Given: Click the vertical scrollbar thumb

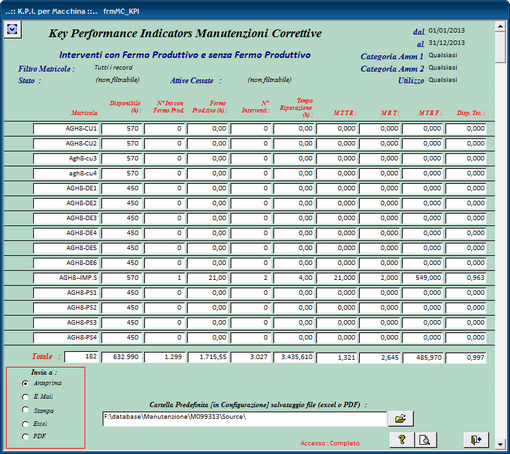Looking at the screenshot, I should click(500, 47).
